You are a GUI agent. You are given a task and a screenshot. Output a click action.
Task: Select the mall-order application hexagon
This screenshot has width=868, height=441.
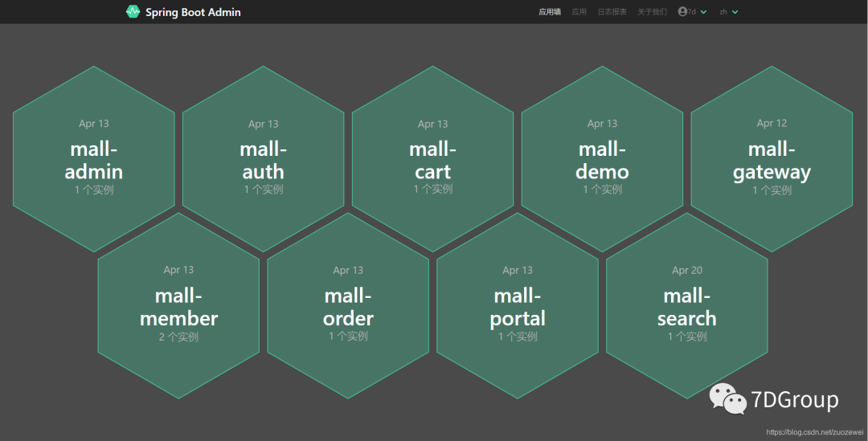[348, 305]
